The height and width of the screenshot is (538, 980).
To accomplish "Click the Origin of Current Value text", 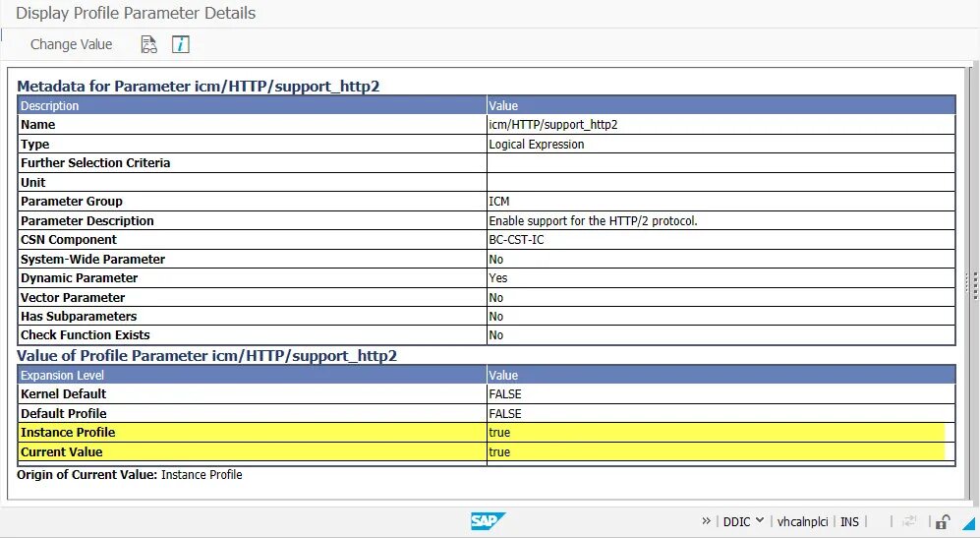I will 130,475.
